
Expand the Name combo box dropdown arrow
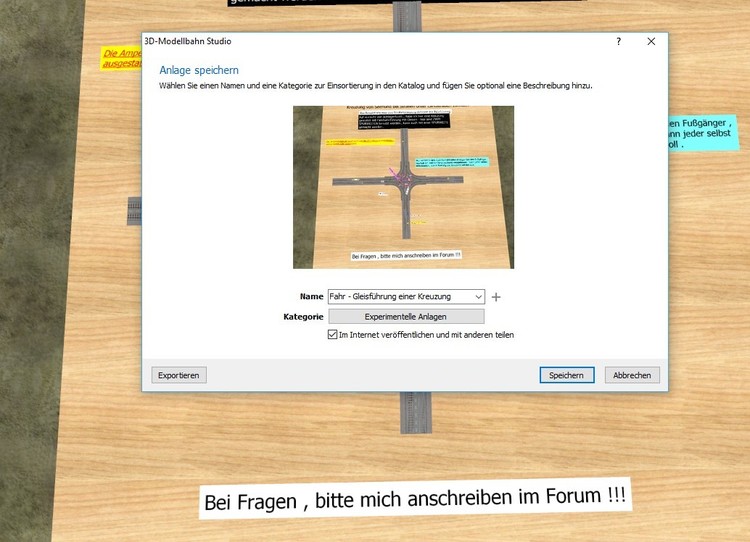coord(478,297)
